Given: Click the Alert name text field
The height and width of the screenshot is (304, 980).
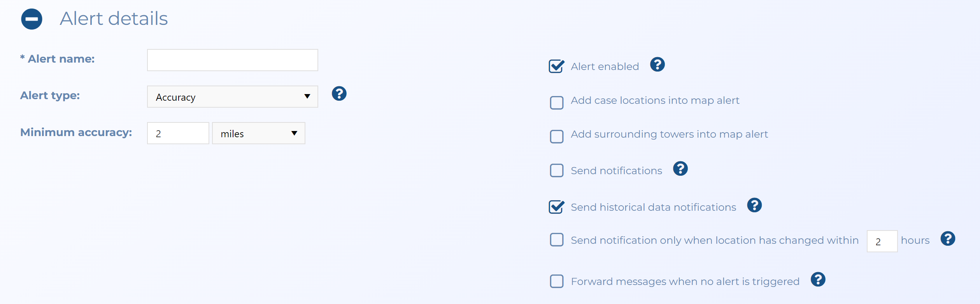Looking at the screenshot, I should (x=232, y=60).
